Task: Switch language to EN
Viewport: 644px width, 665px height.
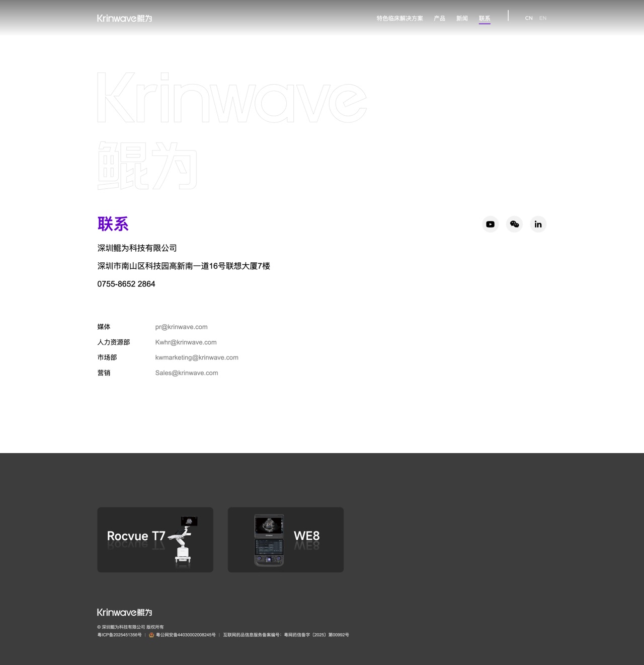Action: [x=543, y=18]
